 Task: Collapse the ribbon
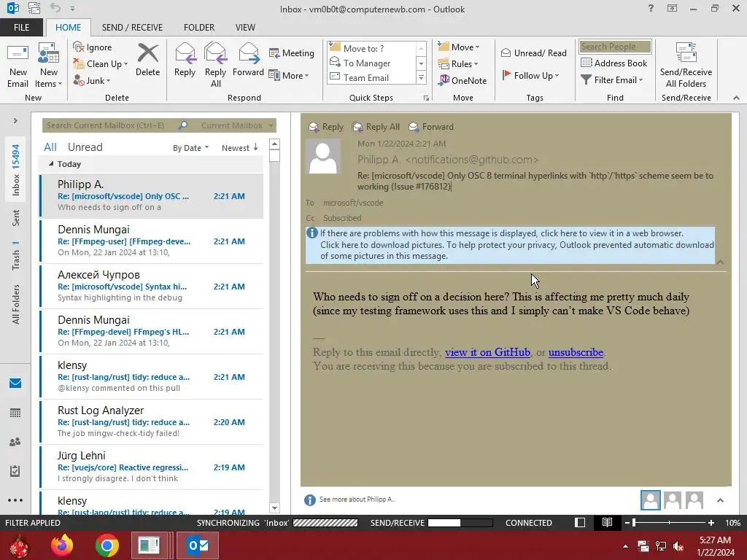pyautogui.click(x=736, y=98)
